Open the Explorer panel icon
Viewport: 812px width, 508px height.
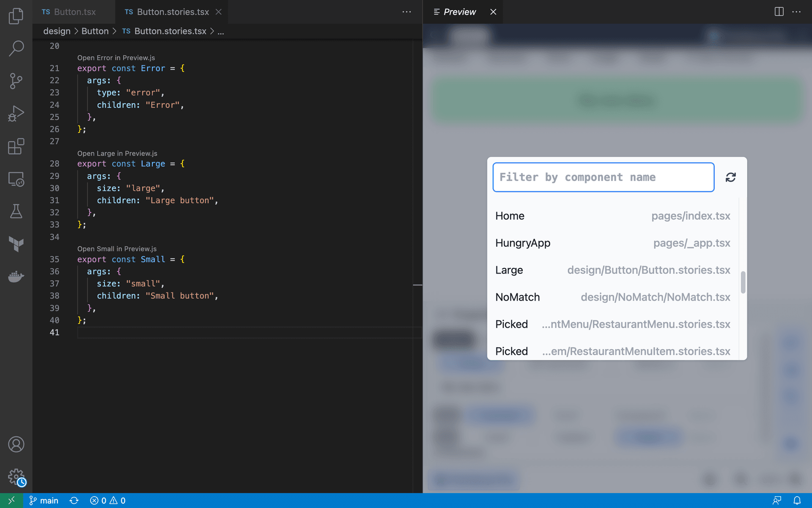[16, 16]
